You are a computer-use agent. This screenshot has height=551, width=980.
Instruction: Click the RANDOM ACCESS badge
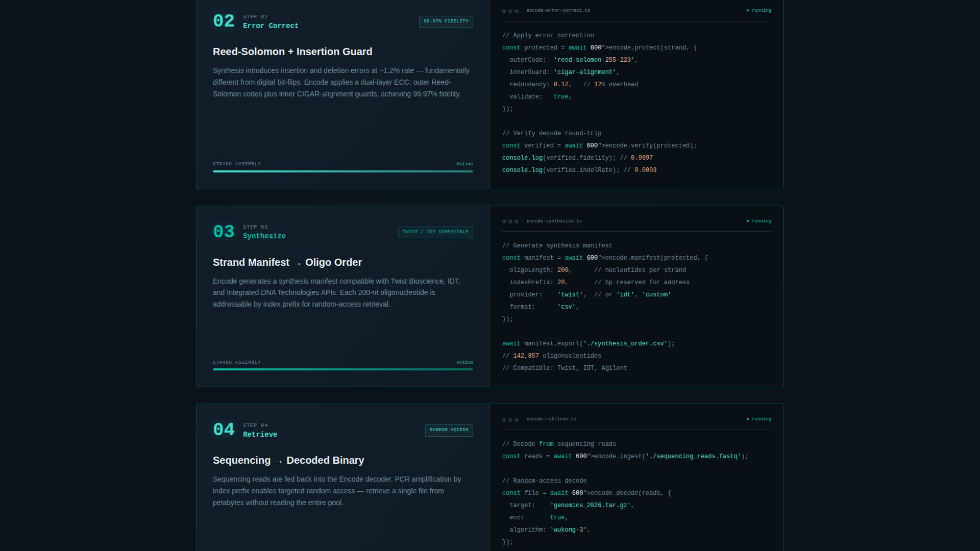(449, 430)
